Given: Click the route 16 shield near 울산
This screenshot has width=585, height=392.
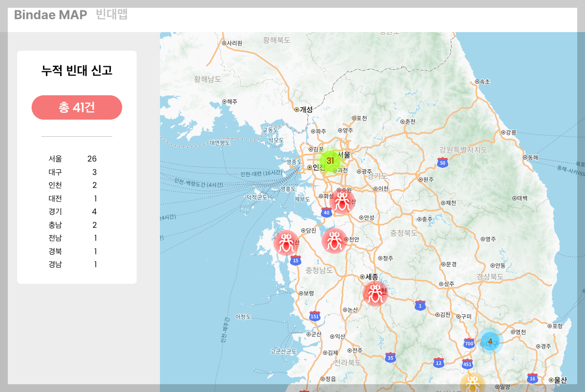Looking at the screenshot, I should (x=532, y=378).
